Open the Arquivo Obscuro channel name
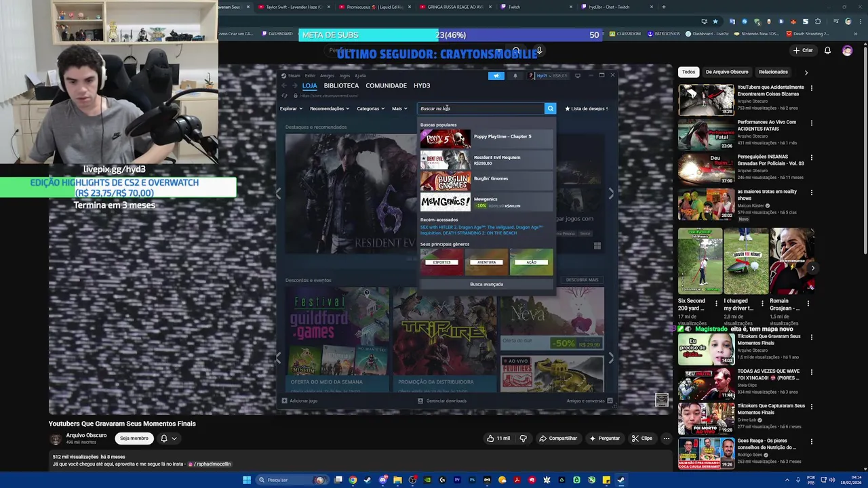The image size is (868, 488). pos(86,435)
